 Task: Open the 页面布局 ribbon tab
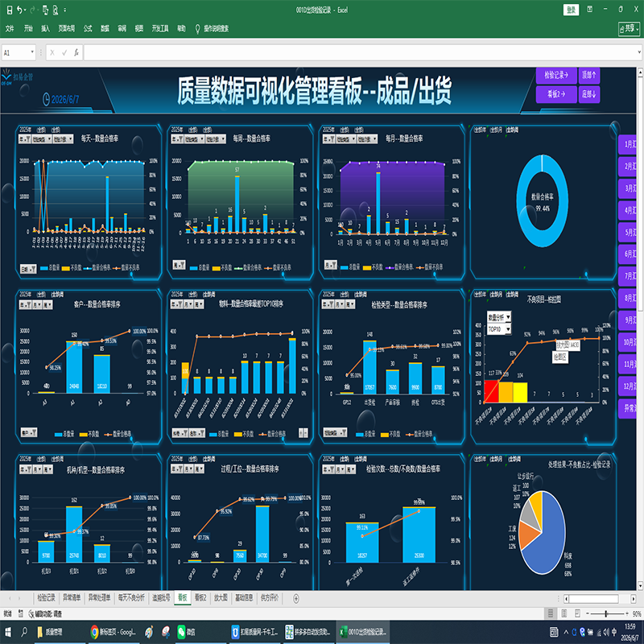pyautogui.click(x=67, y=28)
